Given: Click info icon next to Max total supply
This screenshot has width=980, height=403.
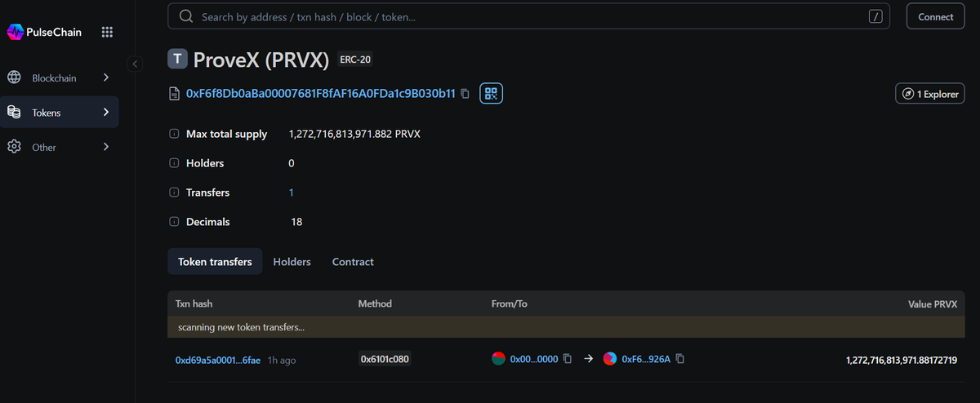Looking at the screenshot, I should [x=174, y=134].
